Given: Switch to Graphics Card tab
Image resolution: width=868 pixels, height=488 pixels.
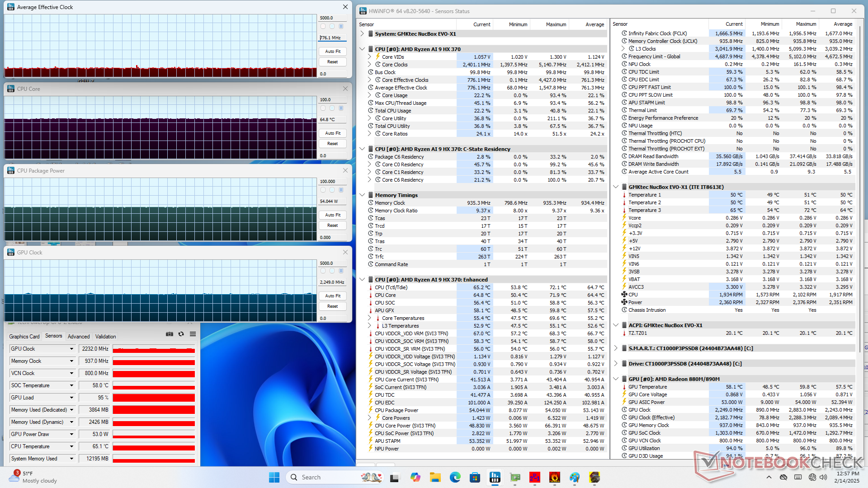Looking at the screenshot, I should coord(24,337).
